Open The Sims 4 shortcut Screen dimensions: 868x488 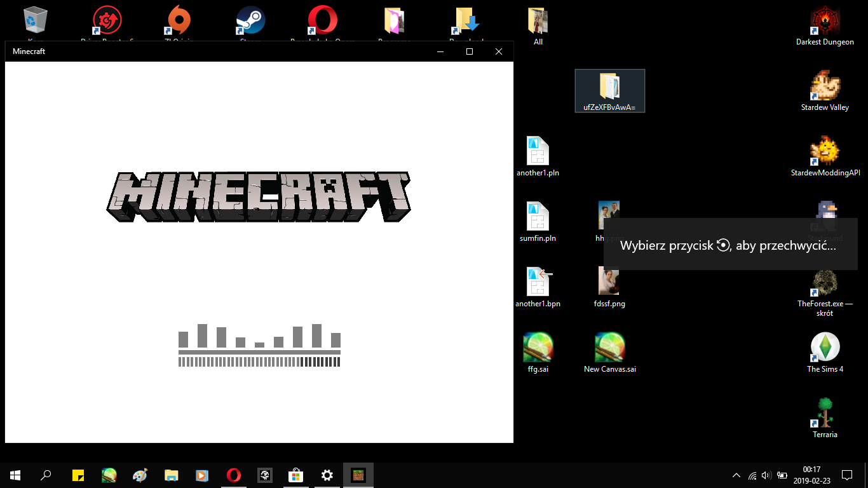pos(825,348)
